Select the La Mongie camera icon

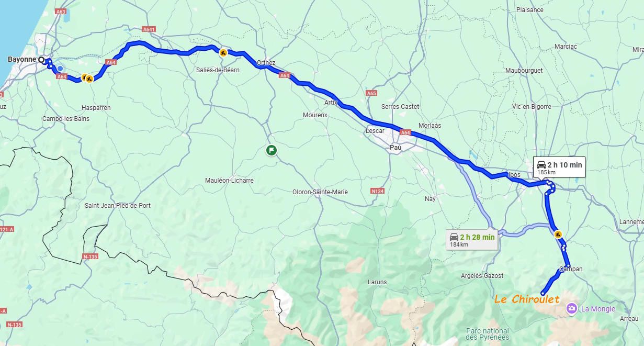[x=572, y=309]
